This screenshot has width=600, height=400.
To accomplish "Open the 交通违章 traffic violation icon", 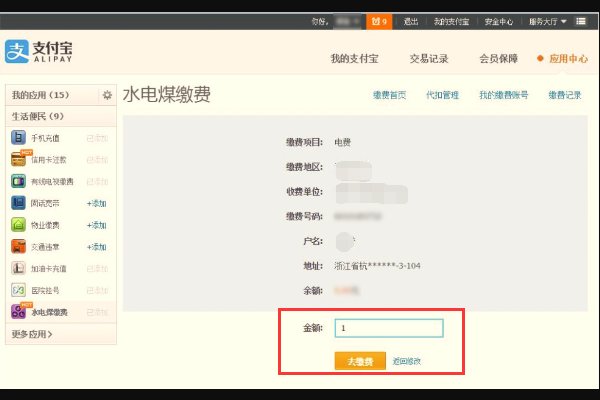I will pos(18,247).
